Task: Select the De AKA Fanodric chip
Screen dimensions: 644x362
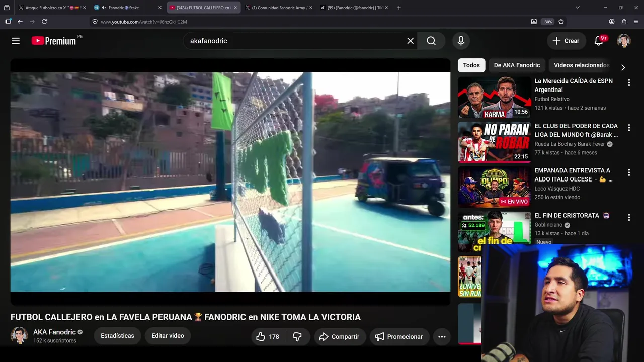Action: click(x=517, y=65)
